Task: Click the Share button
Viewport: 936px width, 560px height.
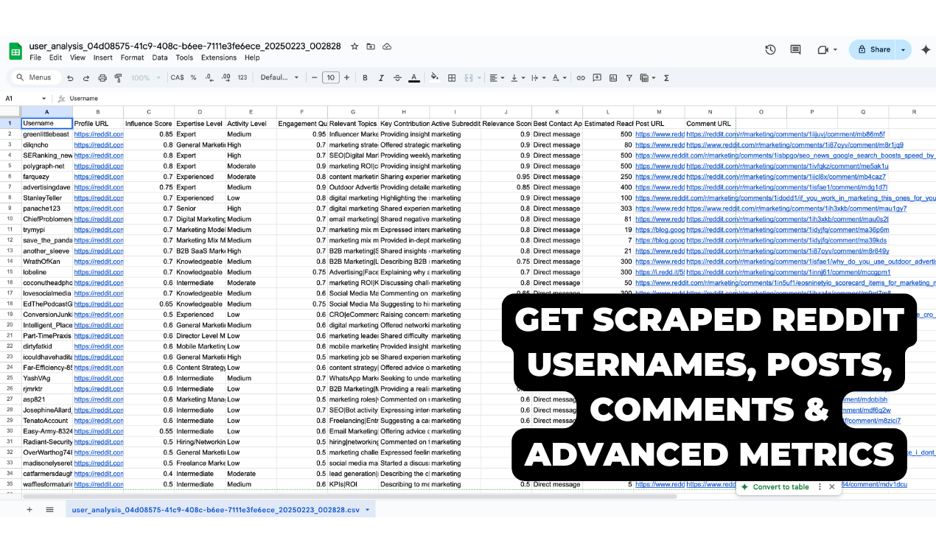Action: pos(879,49)
